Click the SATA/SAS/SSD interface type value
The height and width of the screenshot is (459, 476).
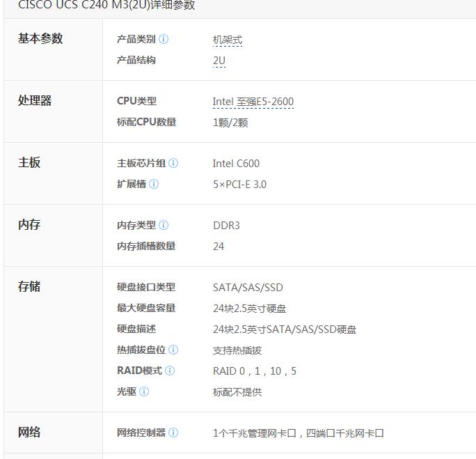(x=248, y=288)
